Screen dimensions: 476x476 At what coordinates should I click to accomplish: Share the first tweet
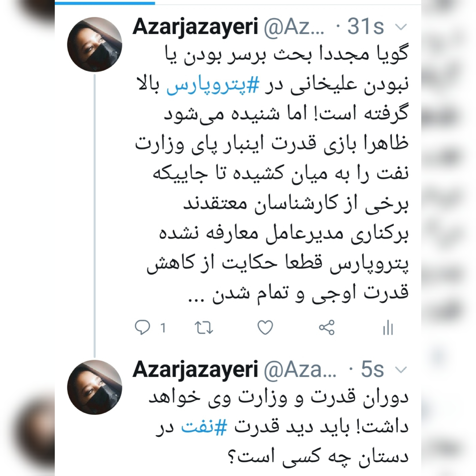[327, 327]
